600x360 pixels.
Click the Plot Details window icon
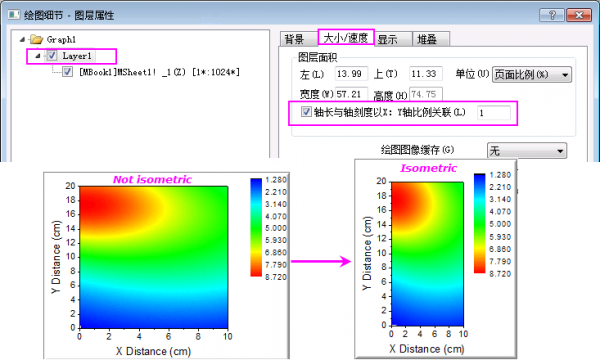pos(14,15)
